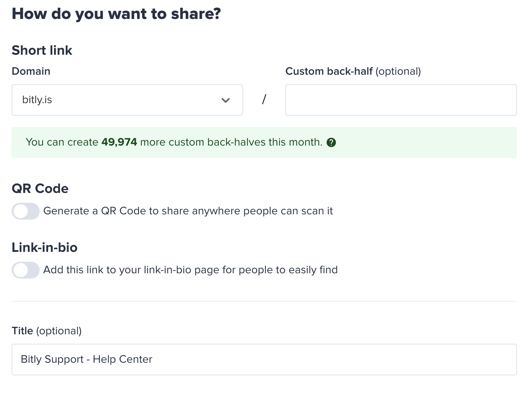Click the Domain field label
532x409 pixels.
31,71
